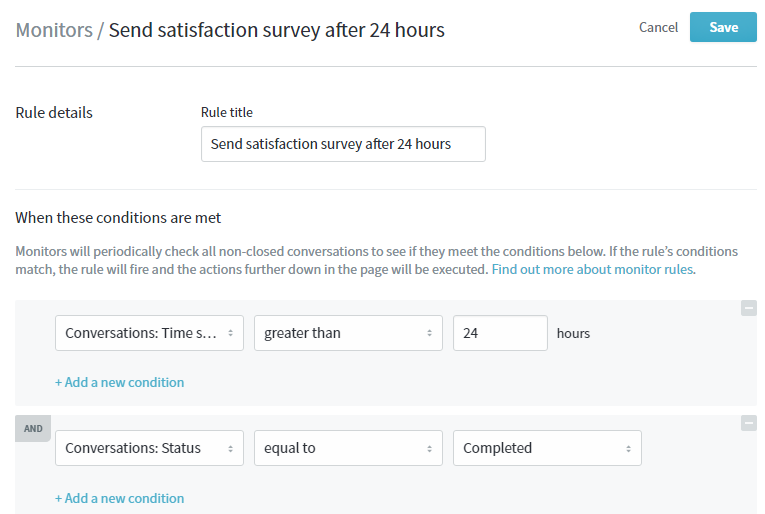The image size is (765, 514).
Task: Click the Cancel link
Action: click(x=658, y=27)
